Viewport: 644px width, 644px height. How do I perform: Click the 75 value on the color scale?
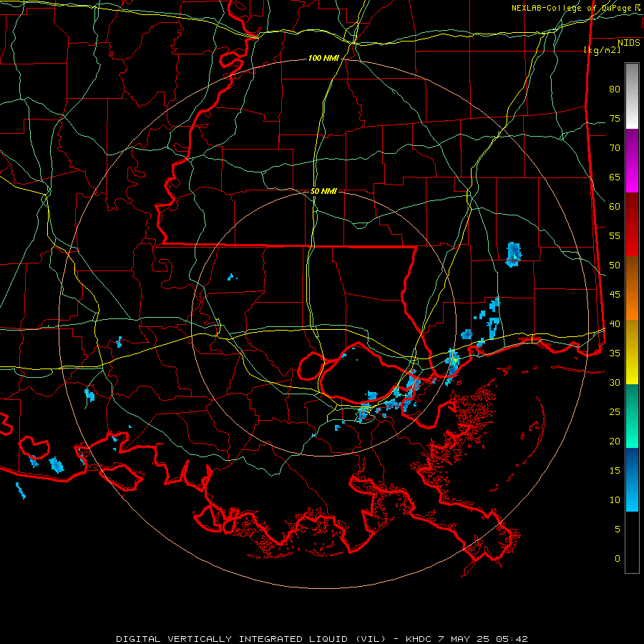615,119
